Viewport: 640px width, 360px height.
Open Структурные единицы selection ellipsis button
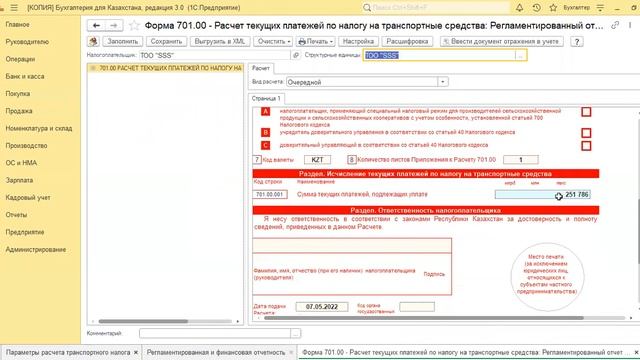pos(520,55)
